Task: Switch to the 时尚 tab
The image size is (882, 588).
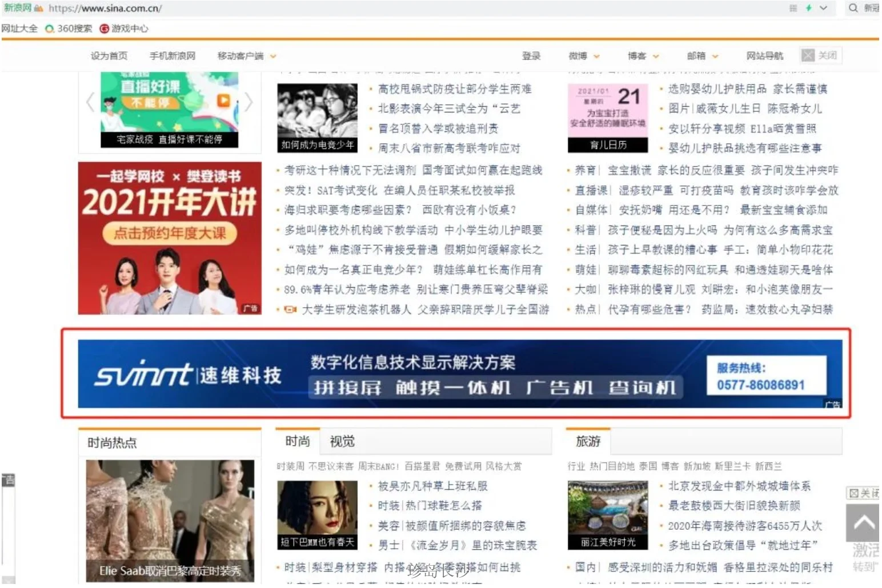Action: click(298, 441)
